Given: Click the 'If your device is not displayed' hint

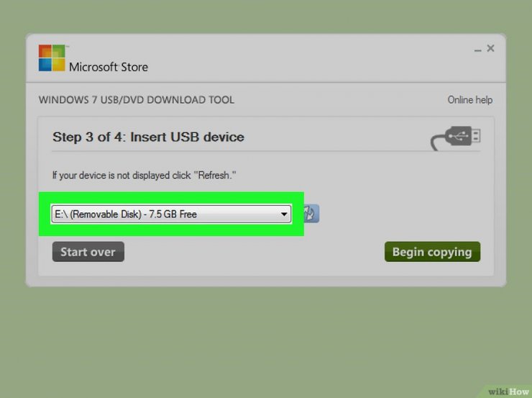Looking at the screenshot, I should tap(145, 175).
